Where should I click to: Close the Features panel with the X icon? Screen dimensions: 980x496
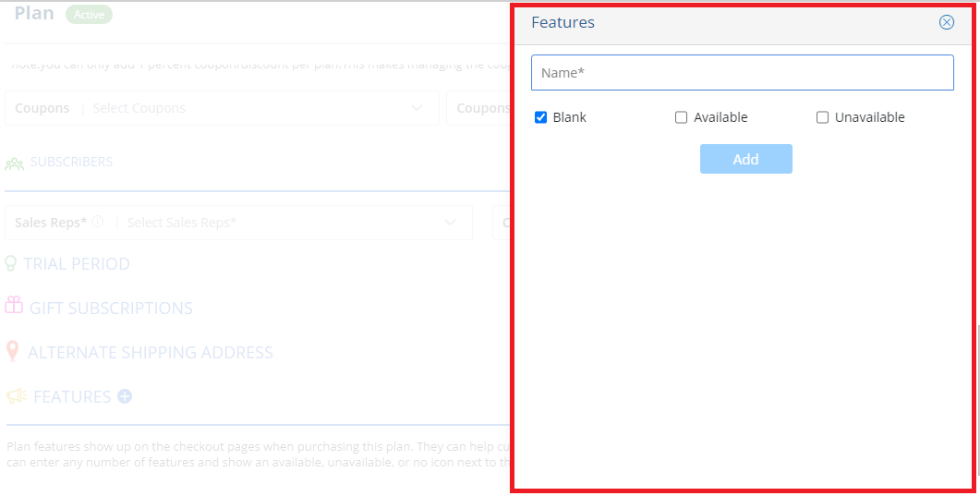(x=946, y=22)
